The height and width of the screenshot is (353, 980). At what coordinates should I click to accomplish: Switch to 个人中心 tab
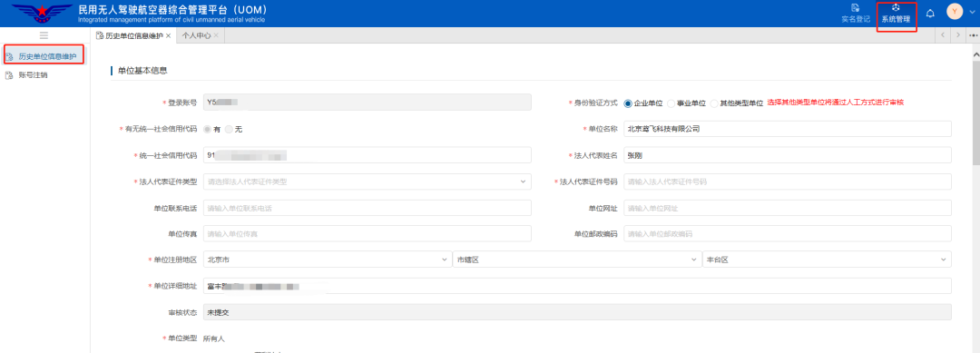[196, 35]
